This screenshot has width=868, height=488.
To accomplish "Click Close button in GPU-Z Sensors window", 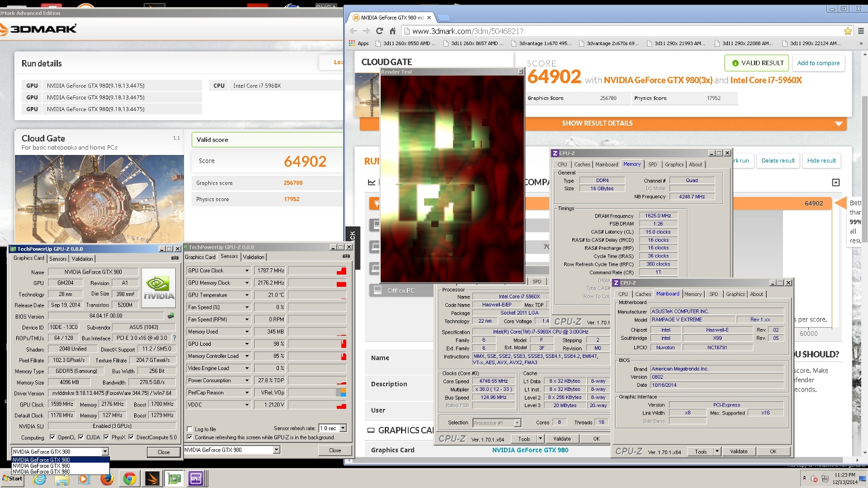I will click(x=335, y=450).
